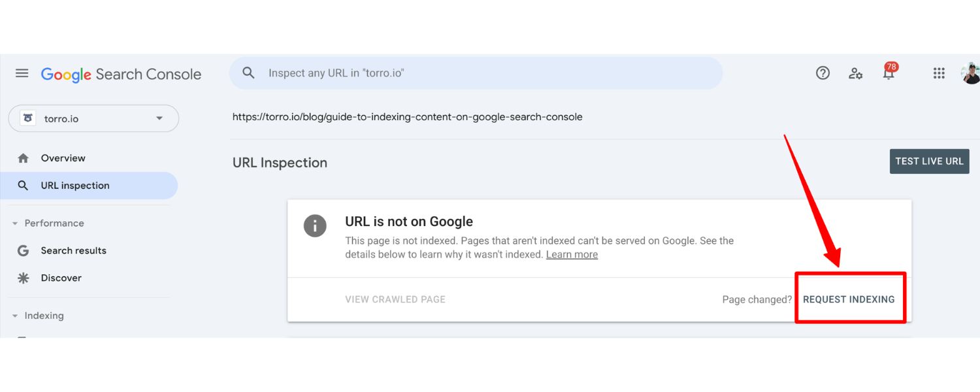Open user settings management icon
Image resolution: width=980 pixels, height=392 pixels.
point(855,73)
